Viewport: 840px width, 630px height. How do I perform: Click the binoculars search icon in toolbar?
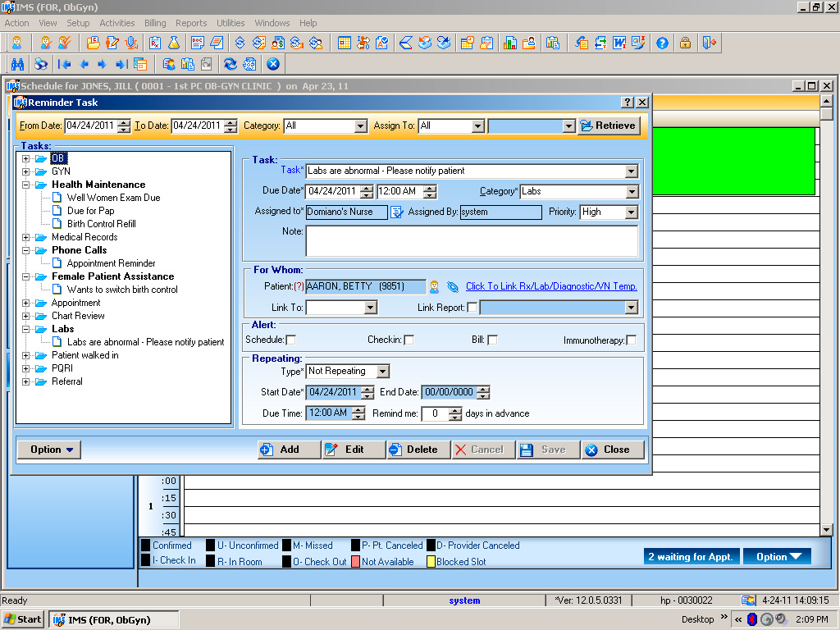[18, 64]
